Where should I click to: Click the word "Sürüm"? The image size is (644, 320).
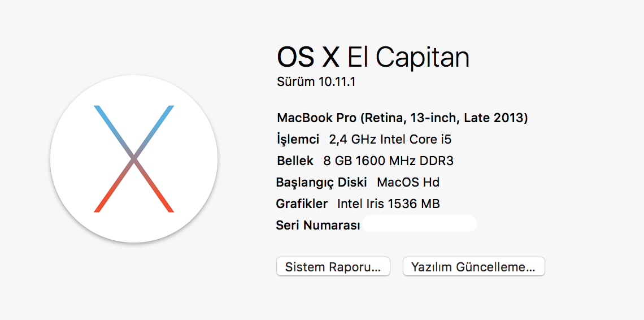tap(296, 82)
